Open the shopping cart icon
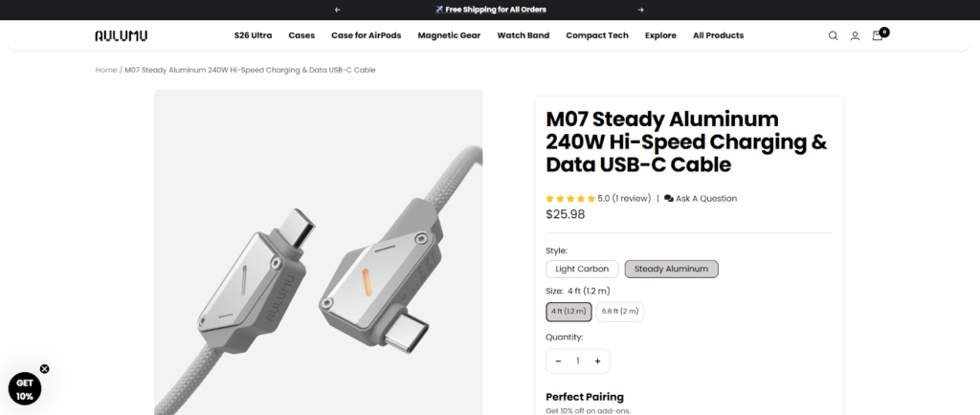The height and width of the screenshot is (415, 980). click(878, 35)
